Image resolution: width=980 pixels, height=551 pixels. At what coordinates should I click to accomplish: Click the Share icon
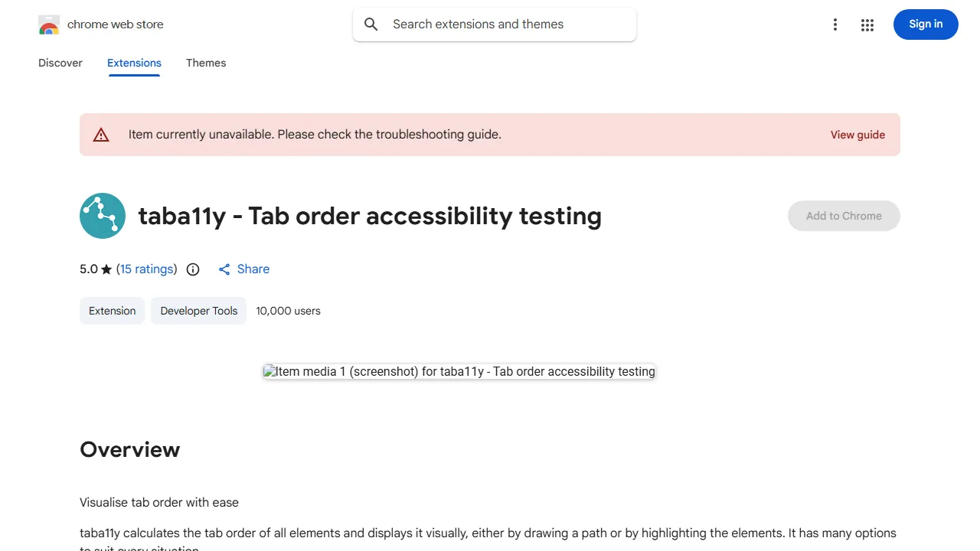pyautogui.click(x=224, y=269)
